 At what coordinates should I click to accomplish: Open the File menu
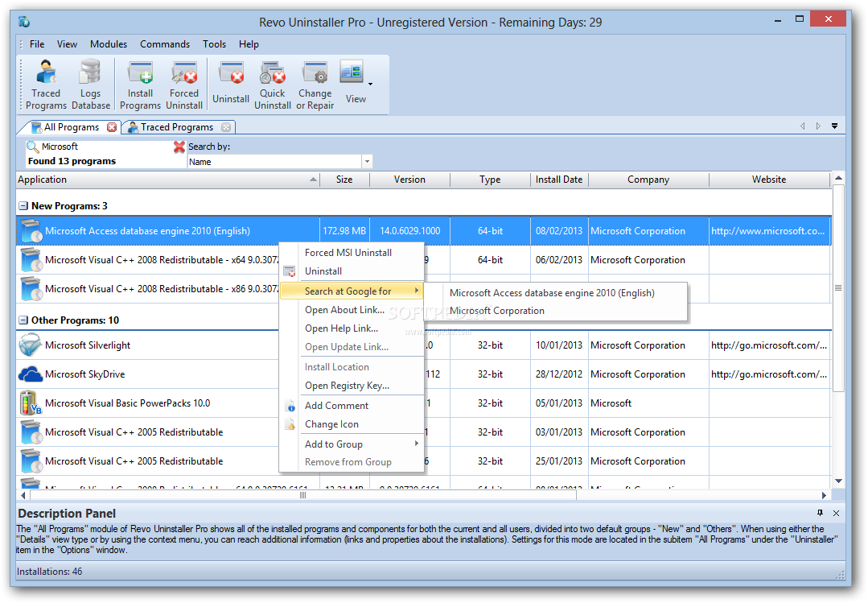pyautogui.click(x=37, y=43)
